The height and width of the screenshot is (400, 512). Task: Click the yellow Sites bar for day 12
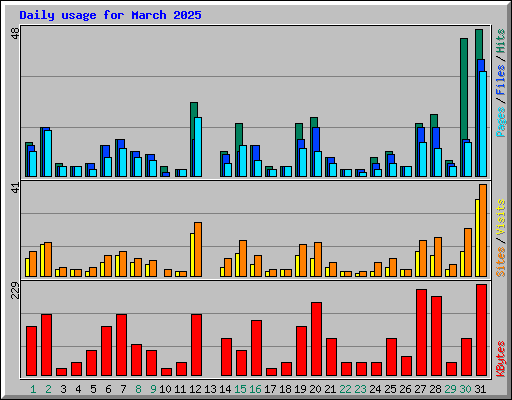(x=192, y=255)
